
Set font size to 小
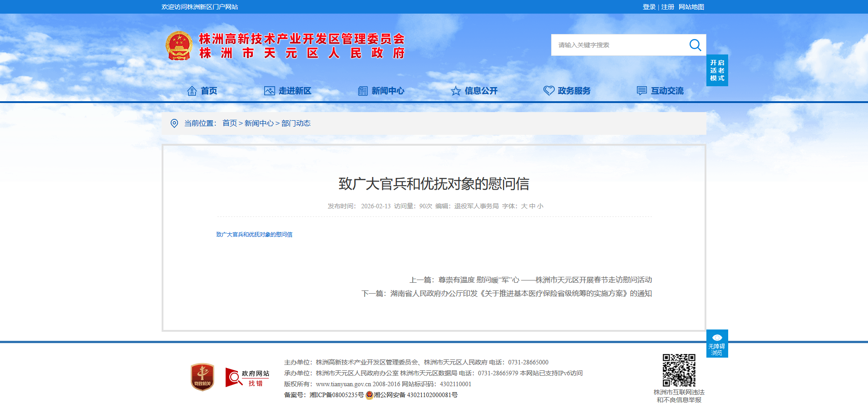pos(540,206)
